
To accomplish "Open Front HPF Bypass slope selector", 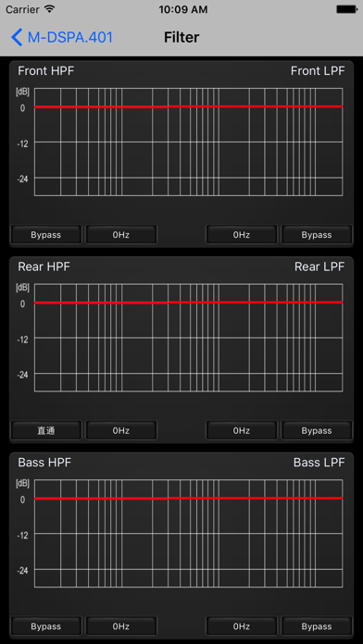I will [46, 235].
